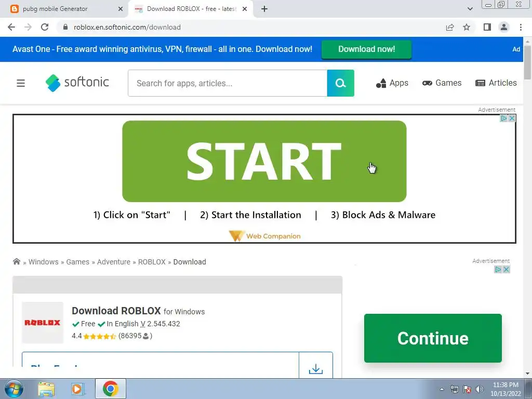Close the sidebar advertisement
This screenshot has width=532, height=399.
(x=506, y=270)
